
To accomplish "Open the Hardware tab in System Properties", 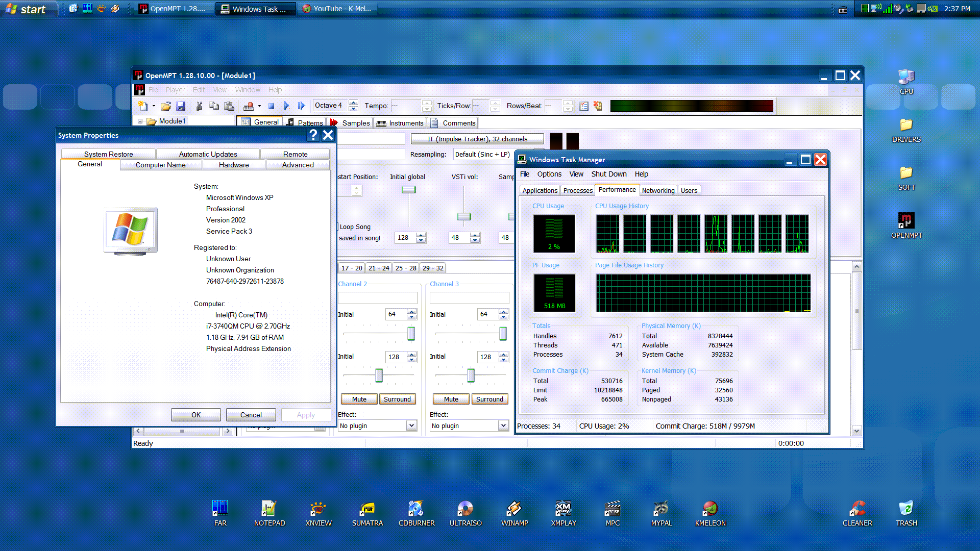I will click(x=234, y=165).
